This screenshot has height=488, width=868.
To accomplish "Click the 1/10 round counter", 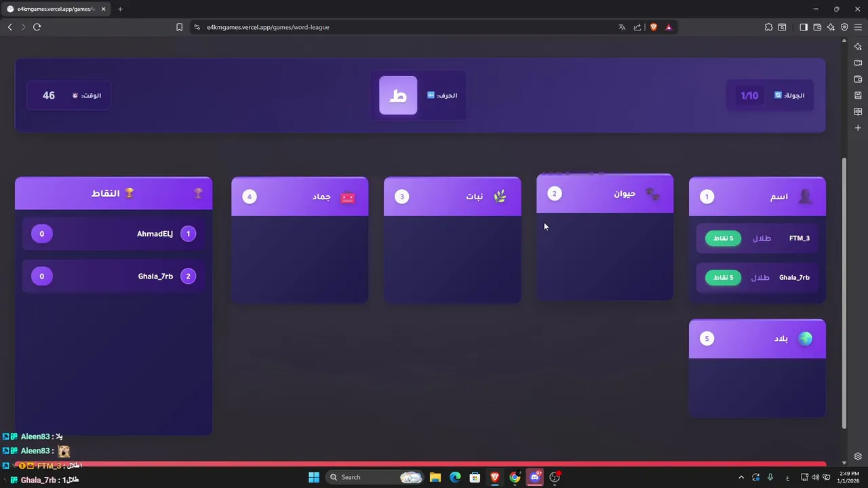I will point(749,96).
